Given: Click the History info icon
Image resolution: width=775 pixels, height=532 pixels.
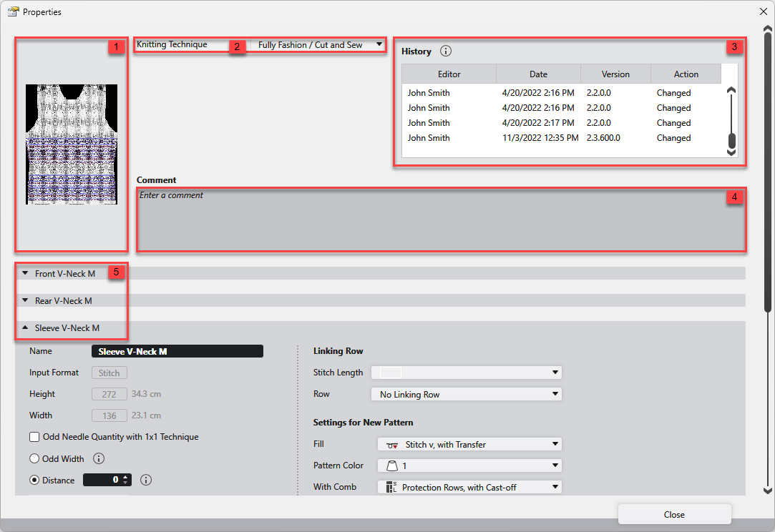Looking at the screenshot, I should (x=446, y=51).
